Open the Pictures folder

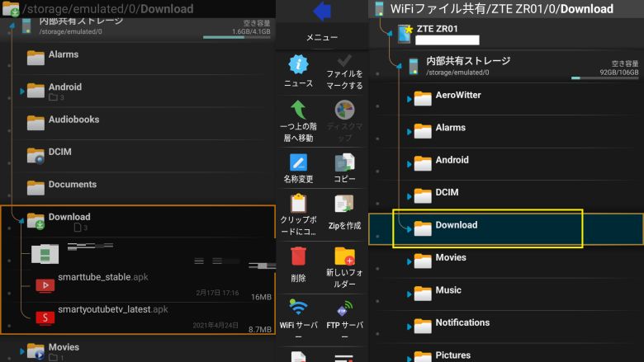coord(506,354)
